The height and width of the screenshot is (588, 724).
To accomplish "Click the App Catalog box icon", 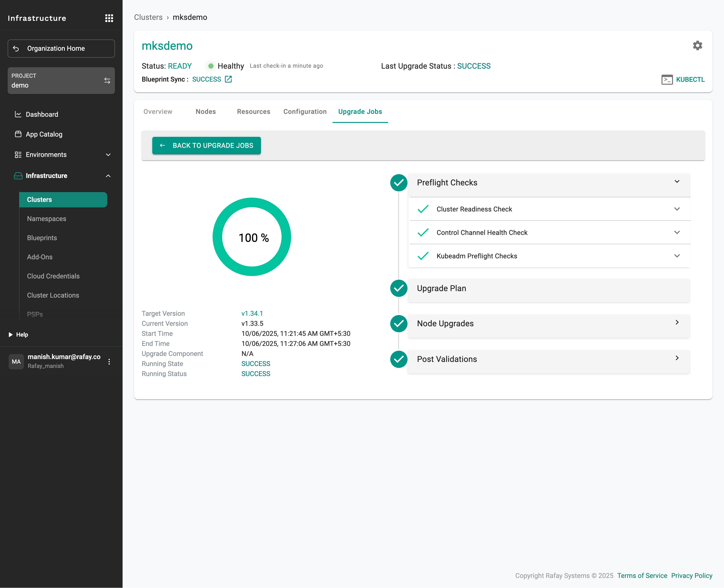I will click(18, 134).
